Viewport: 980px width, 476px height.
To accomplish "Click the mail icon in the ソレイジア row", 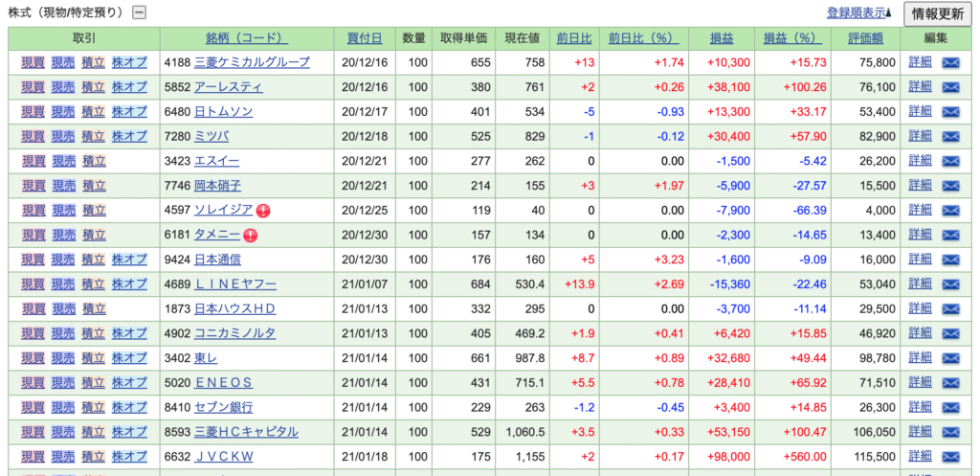I will coord(950,211).
